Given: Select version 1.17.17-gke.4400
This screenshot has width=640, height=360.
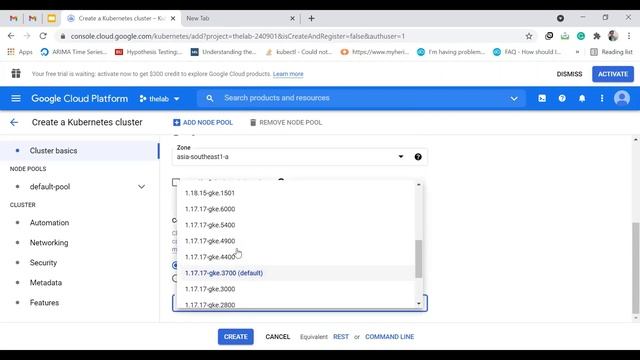Looking at the screenshot, I should 296,257.
